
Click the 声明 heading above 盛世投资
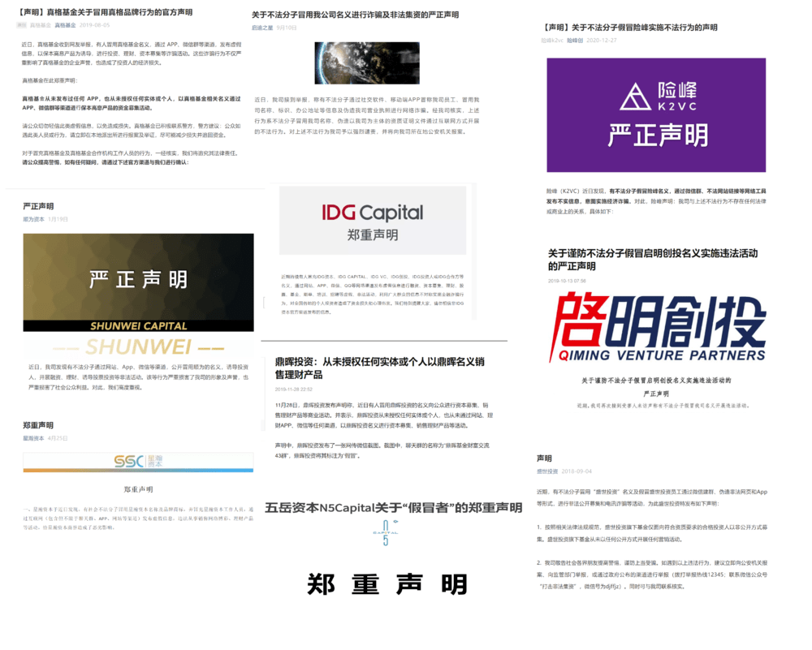pyautogui.click(x=544, y=458)
